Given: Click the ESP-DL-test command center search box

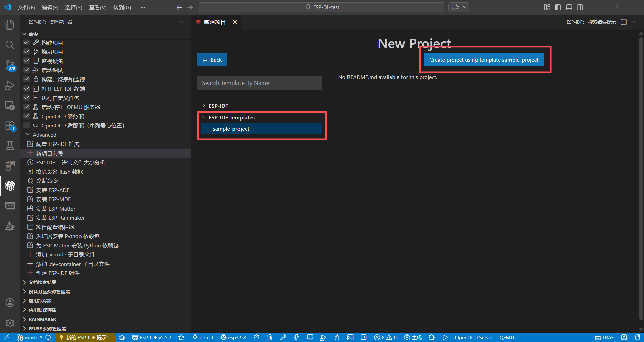Looking at the screenshot, I should point(322,7).
